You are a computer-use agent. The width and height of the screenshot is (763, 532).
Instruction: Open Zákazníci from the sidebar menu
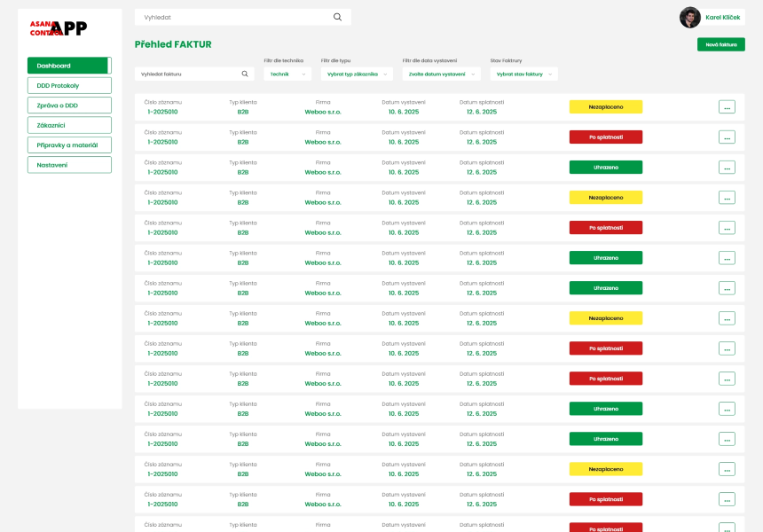point(69,125)
